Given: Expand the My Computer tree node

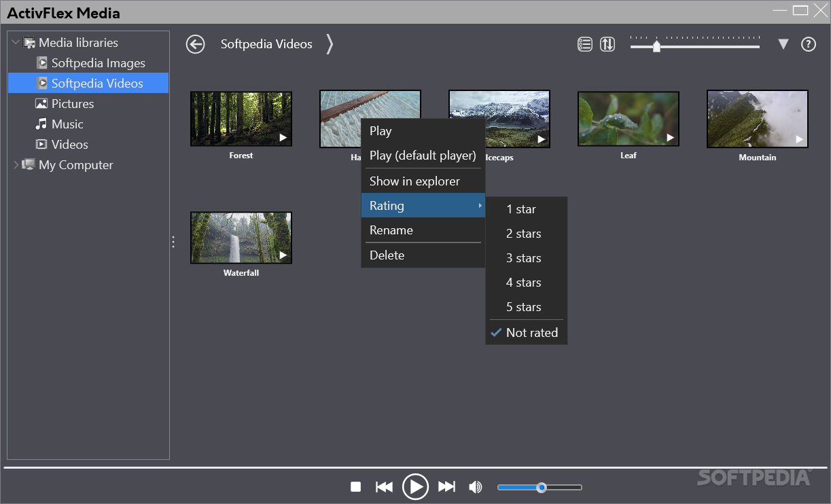Looking at the screenshot, I should (x=16, y=164).
